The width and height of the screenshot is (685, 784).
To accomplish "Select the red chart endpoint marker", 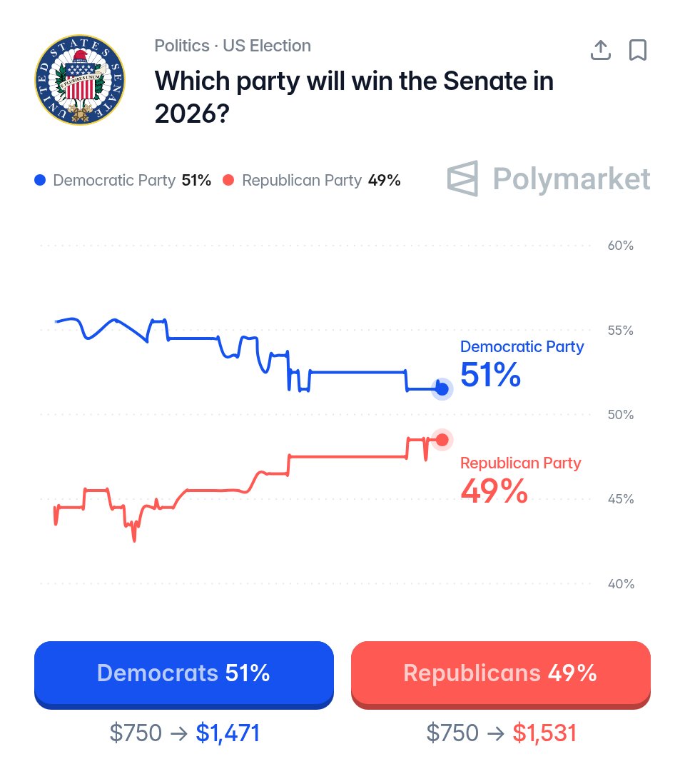I will [x=442, y=440].
